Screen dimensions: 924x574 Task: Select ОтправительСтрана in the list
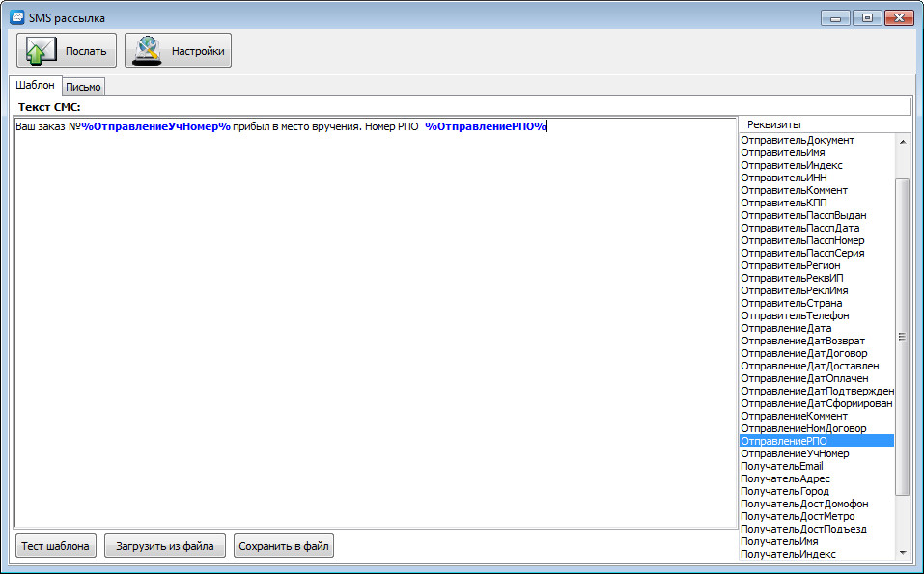817,303
